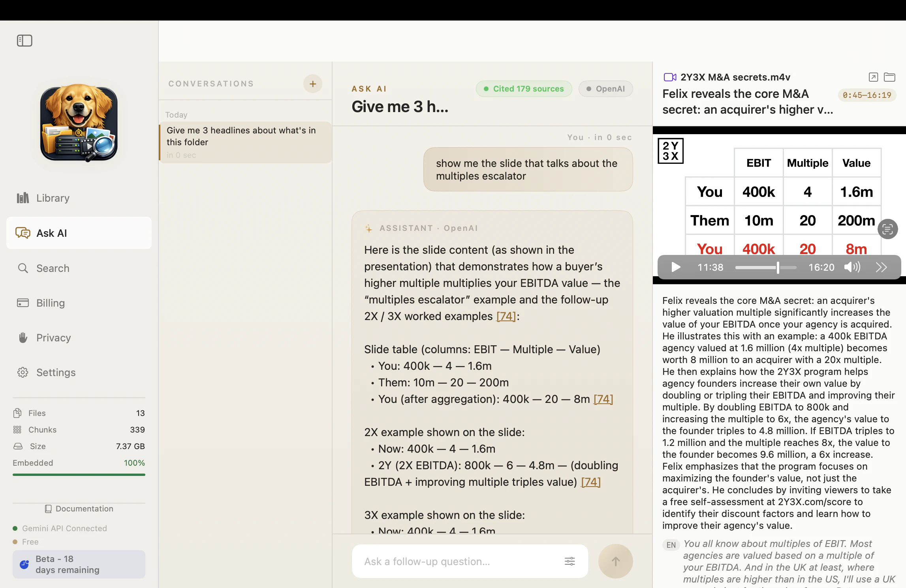The image size is (906, 588).
Task: Click the [74] citation after 8m
Action: coord(603,399)
